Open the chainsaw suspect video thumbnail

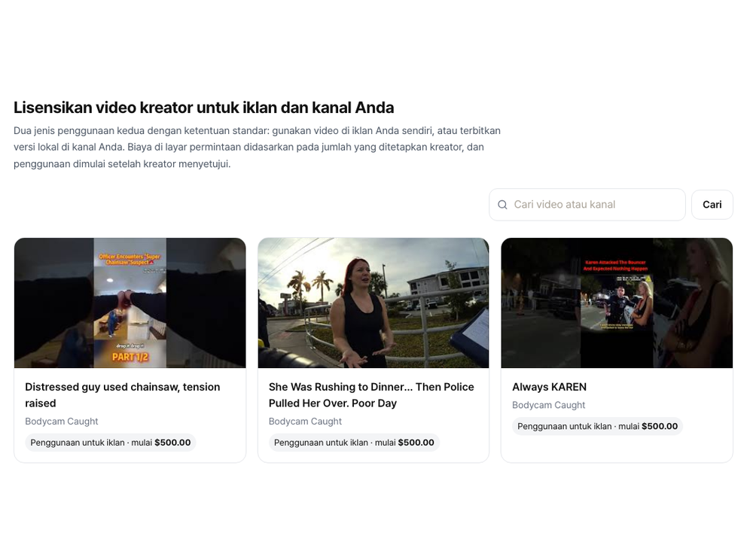tap(130, 303)
